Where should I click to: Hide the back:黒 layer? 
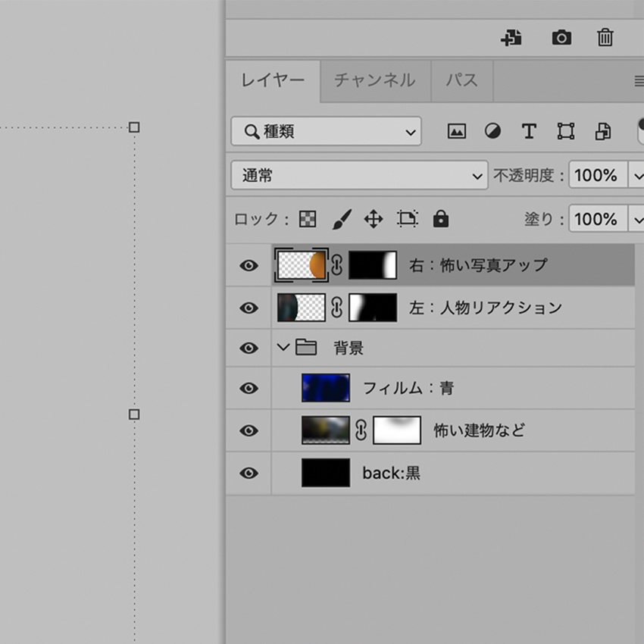[x=248, y=473]
